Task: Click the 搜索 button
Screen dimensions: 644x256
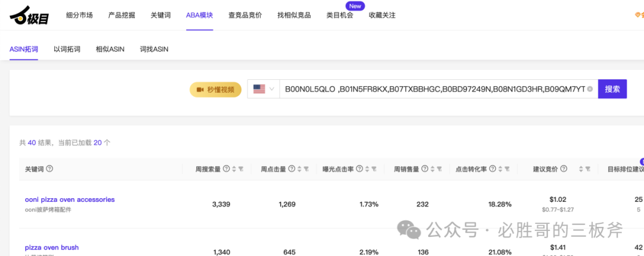Action: [x=612, y=89]
